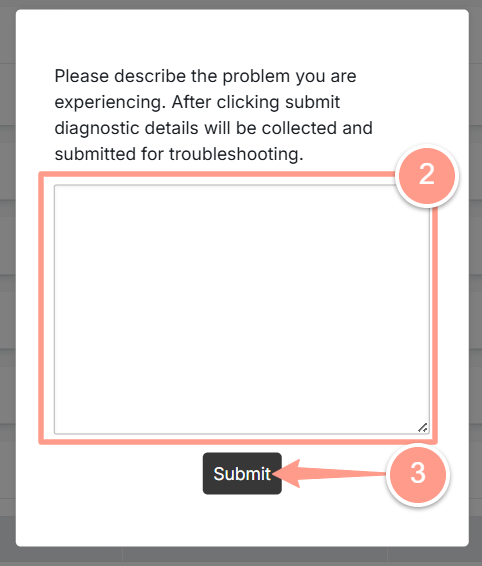Viewport: 482px width, 566px height.
Task: Click the salmon highlight border's bottom edge
Action: [x=238, y=442]
